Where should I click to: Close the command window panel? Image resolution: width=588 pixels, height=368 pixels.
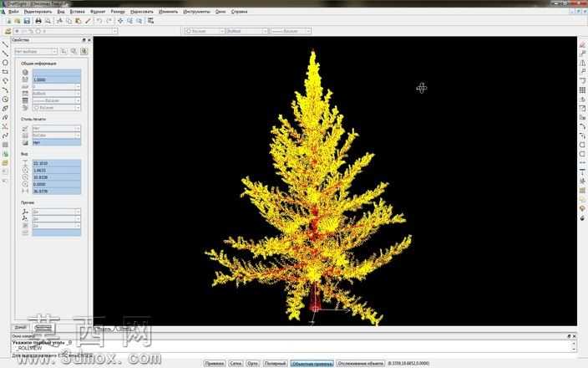(574, 336)
